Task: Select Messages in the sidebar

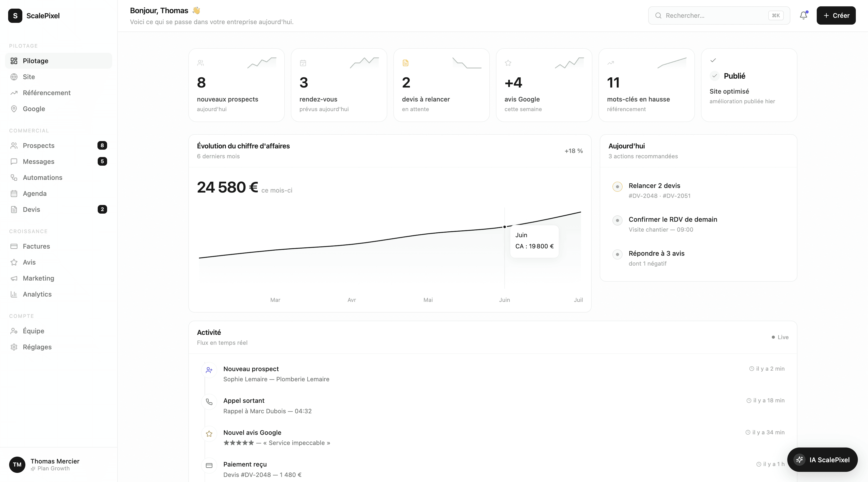Action: (59, 161)
